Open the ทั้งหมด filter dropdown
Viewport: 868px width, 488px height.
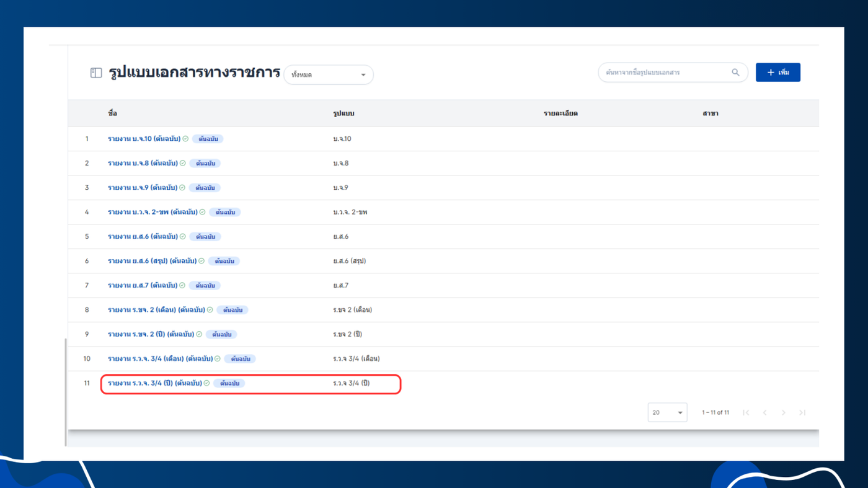tap(329, 74)
